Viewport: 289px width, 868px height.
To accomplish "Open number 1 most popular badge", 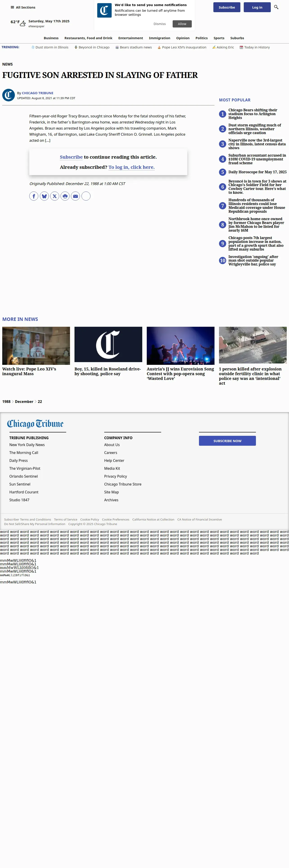I will point(222,114).
